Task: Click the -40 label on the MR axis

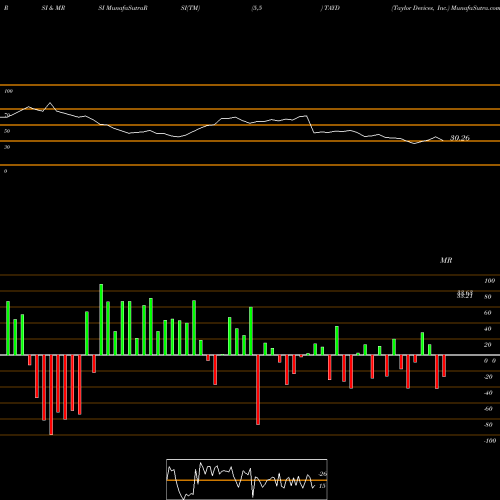Action: [488, 393]
